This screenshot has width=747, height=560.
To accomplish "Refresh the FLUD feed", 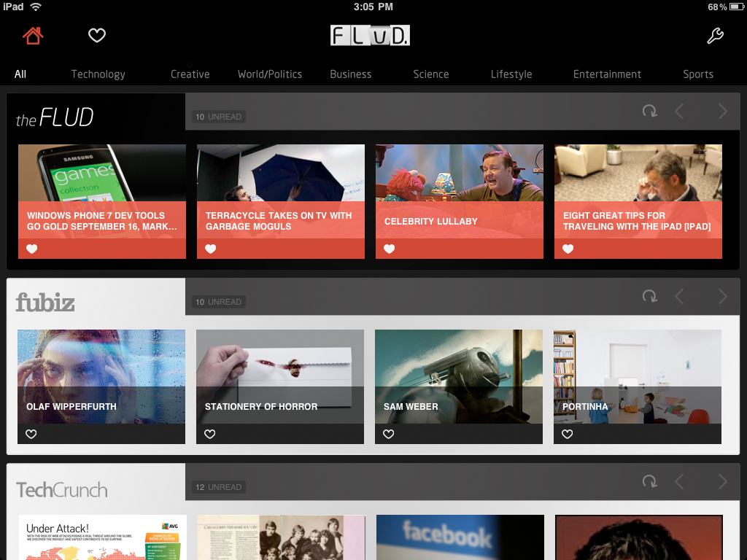I will (x=649, y=112).
